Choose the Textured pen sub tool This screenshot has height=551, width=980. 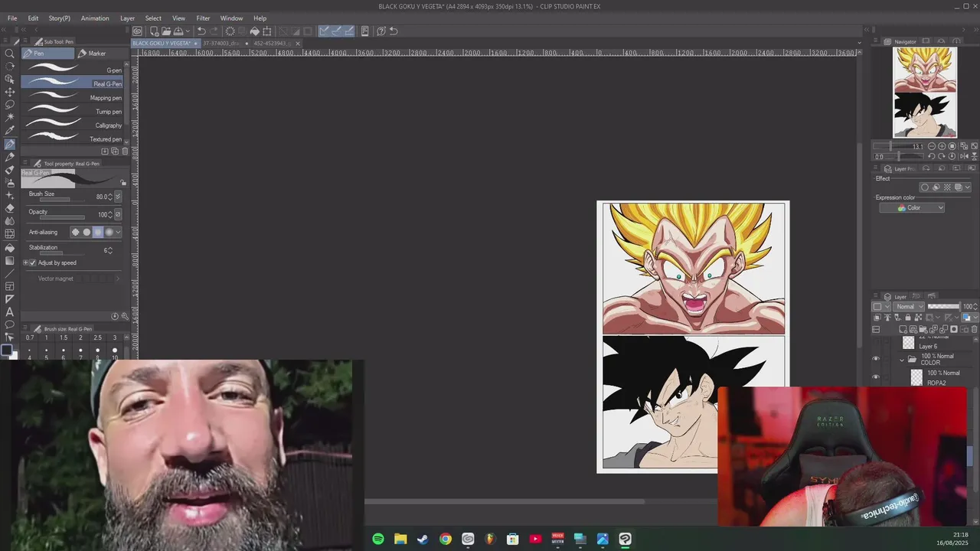coord(72,139)
